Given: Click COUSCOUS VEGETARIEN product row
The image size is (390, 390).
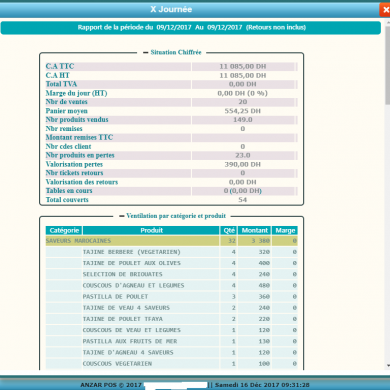Looking at the screenshot, I should pos(172,364).
